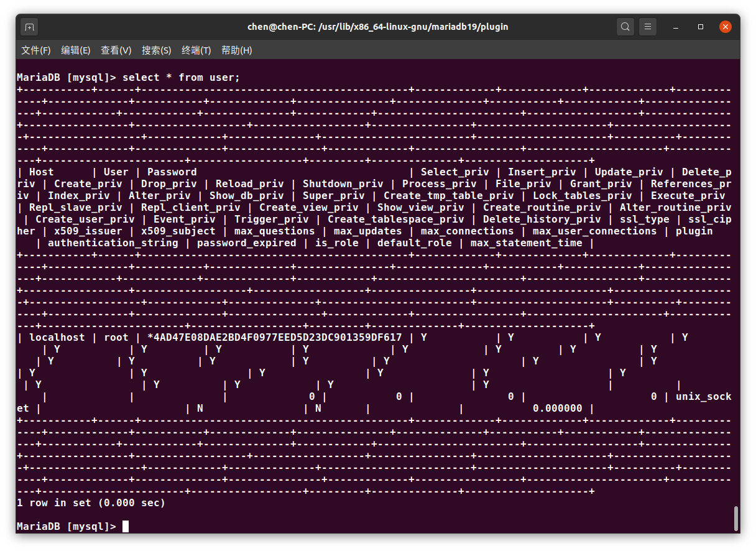Click the 'Host' column header
This screenshot has height=551, width=756.
(x=42, y=172)
